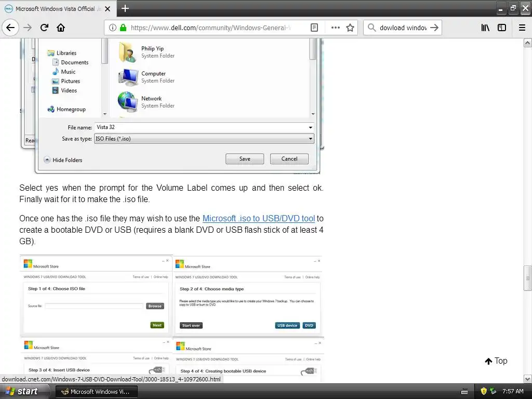Click the Network system folder icon

click(x=127, y=102)
